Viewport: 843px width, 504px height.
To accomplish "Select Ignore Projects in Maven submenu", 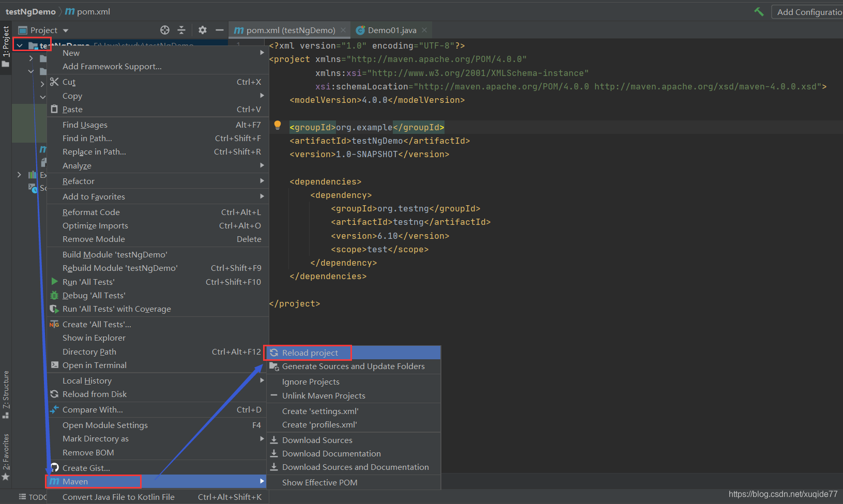I will pyautogui.click(x=354, y=381).
